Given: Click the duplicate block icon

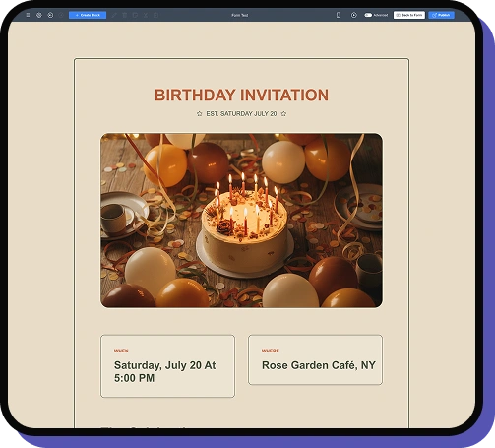Looking at the screenshot, I should point(135,15).
